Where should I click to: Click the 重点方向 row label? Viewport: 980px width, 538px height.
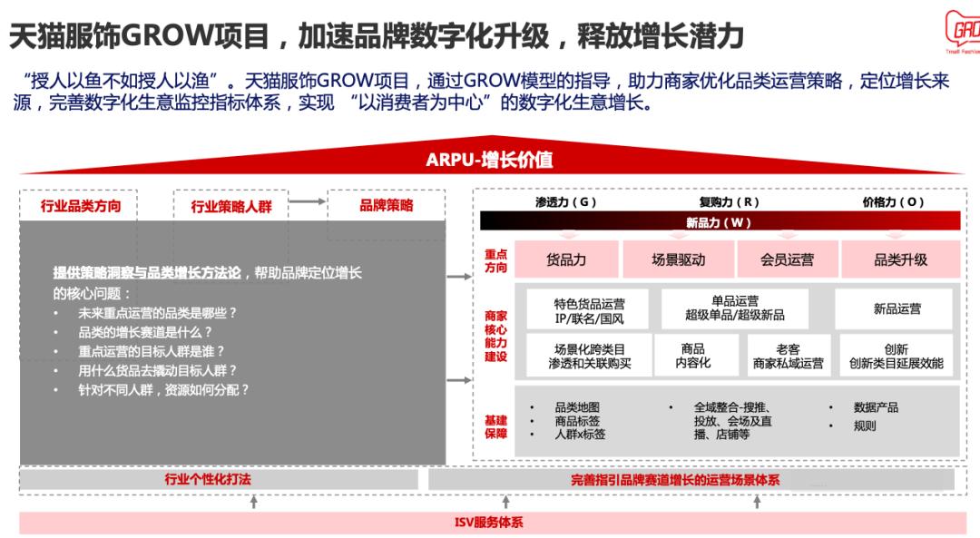[495, 260]
